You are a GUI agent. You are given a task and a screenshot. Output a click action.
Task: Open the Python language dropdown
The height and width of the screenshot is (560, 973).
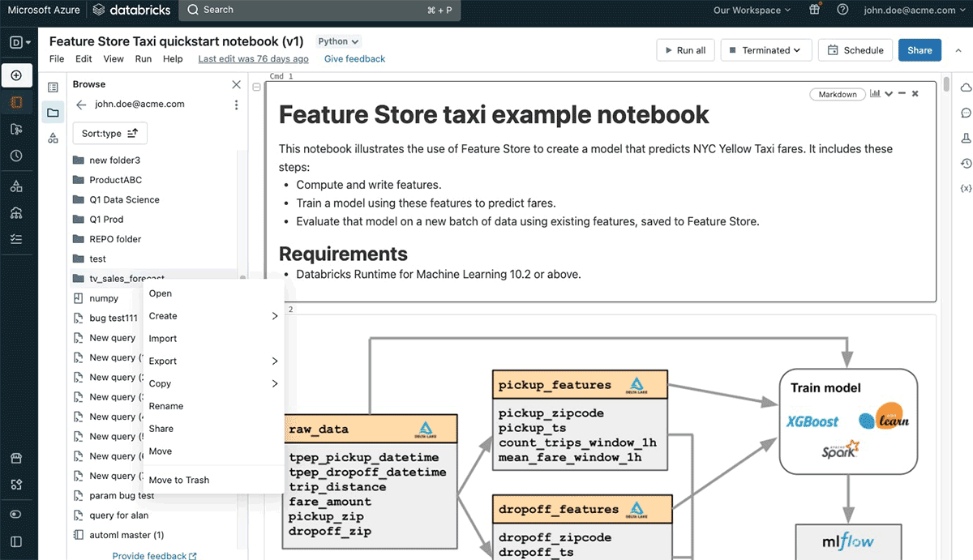click(x=338, y=41)
